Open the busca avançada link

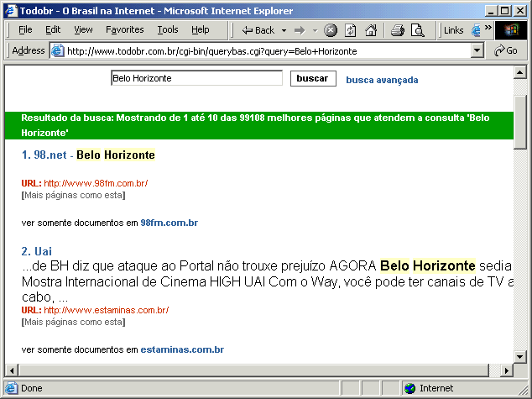tap(382, 80)
